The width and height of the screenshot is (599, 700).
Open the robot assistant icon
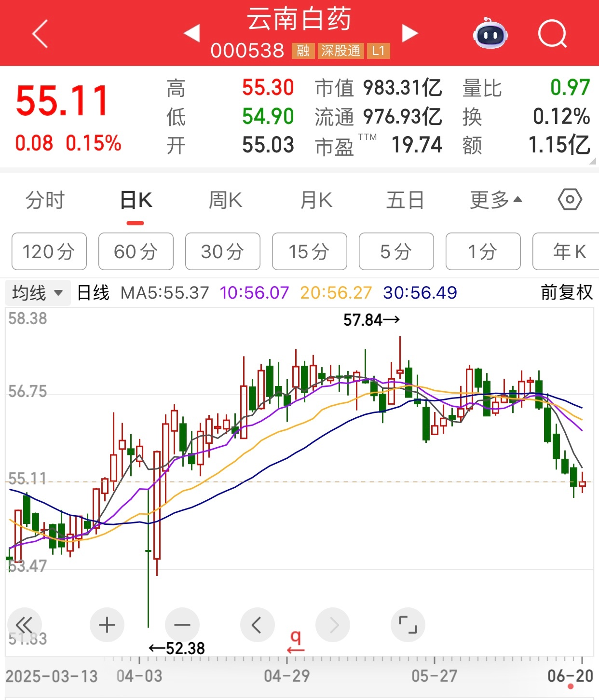tap(490, 33)
